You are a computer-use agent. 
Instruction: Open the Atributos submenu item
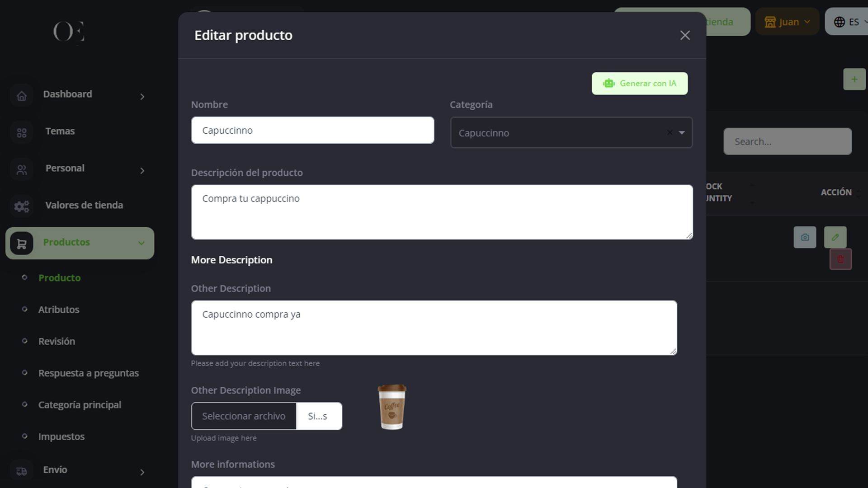click(59, 310)
